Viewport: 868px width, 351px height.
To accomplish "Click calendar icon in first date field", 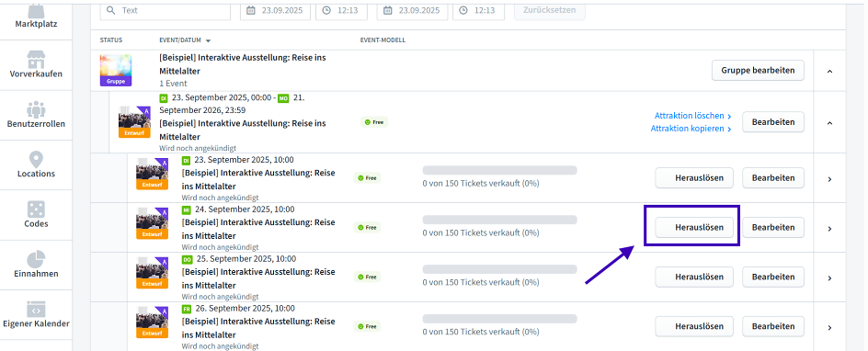I will pyautogui.click(x=251, y=10).
